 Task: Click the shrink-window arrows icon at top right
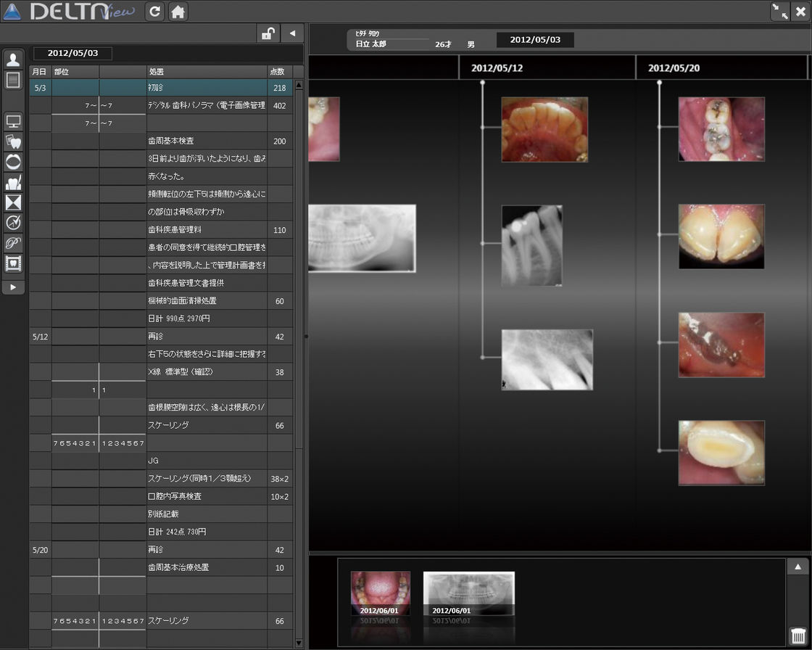tap(779, 12)
